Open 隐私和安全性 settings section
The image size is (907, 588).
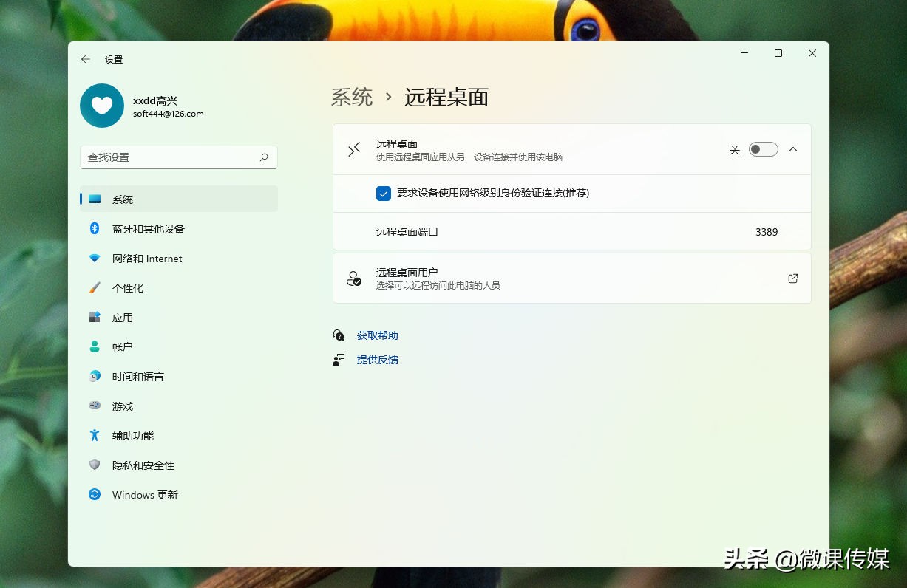point(94,465)
